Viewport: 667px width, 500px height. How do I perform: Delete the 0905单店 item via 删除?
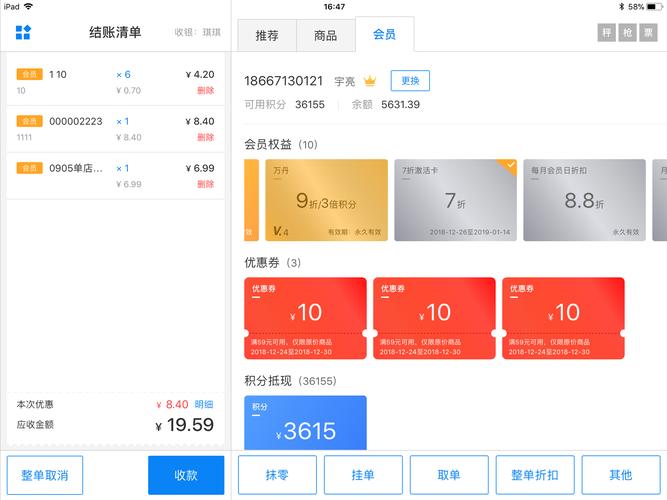click(205, 184)
